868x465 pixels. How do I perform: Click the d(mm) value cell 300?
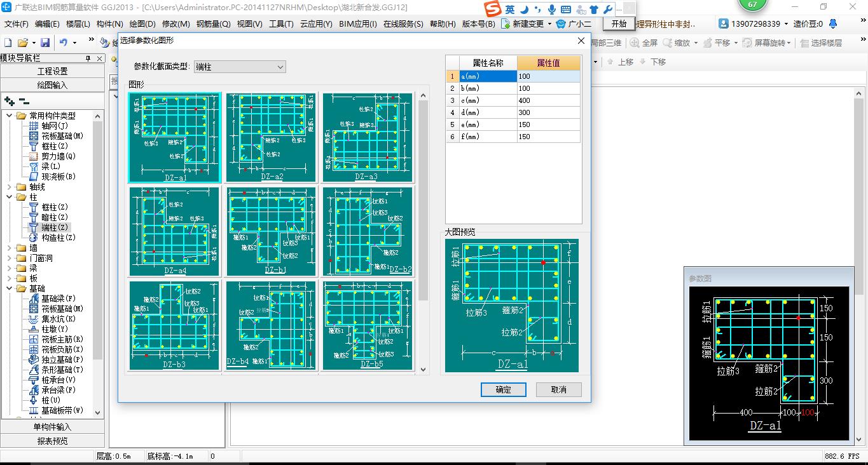tap(549, 112)
